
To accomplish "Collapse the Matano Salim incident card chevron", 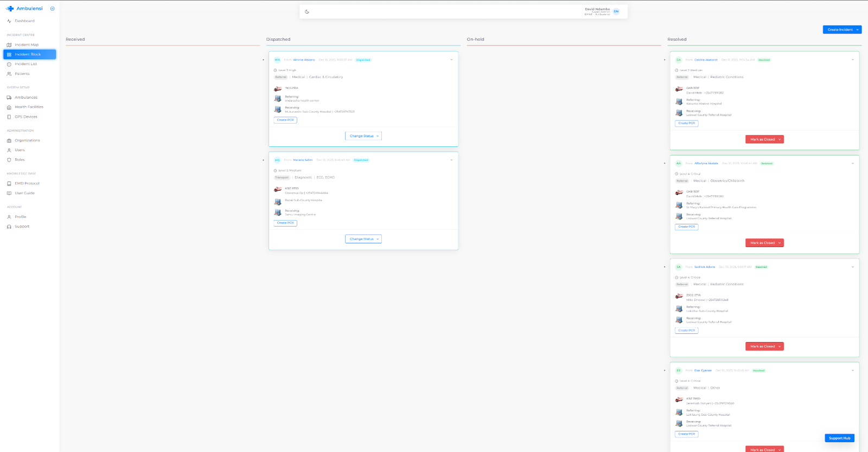I will tap(451, 160).
